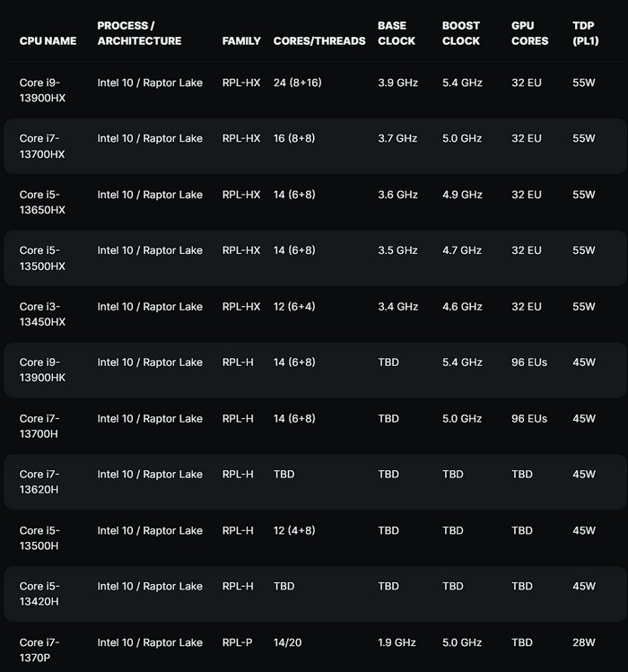628x672 pixels.
Task: Click the 28W TDP value
Action: pyautogui.click(x=584, y=642)
